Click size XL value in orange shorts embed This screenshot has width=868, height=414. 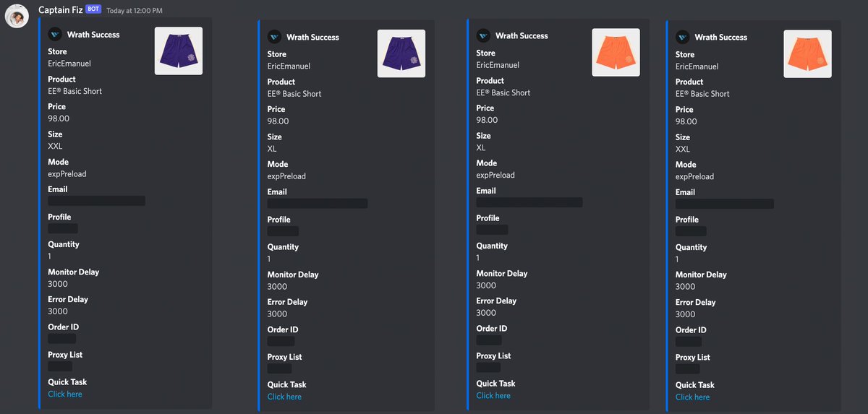coord(481,147)
